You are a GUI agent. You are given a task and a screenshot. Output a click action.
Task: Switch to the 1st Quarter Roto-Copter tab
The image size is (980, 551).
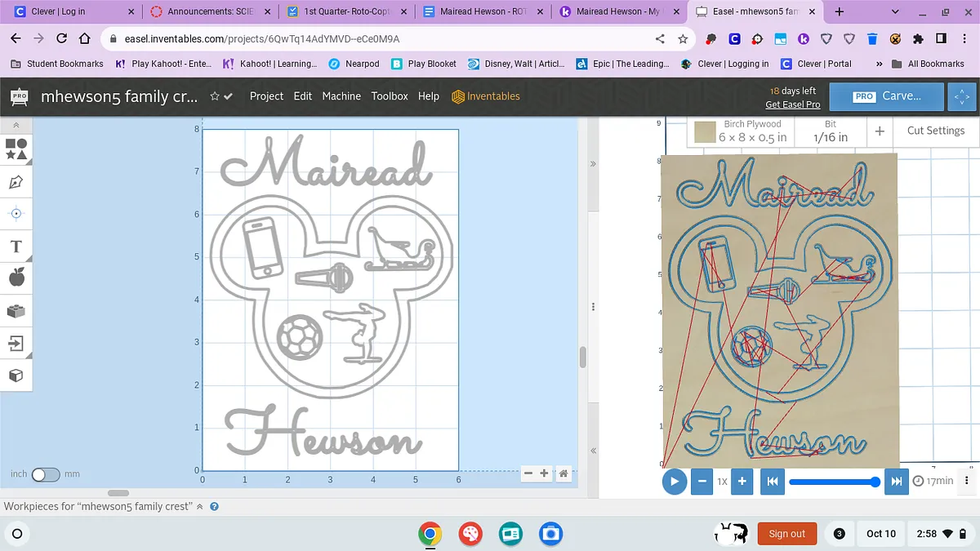pyautogui.click(x=347, y=11)
